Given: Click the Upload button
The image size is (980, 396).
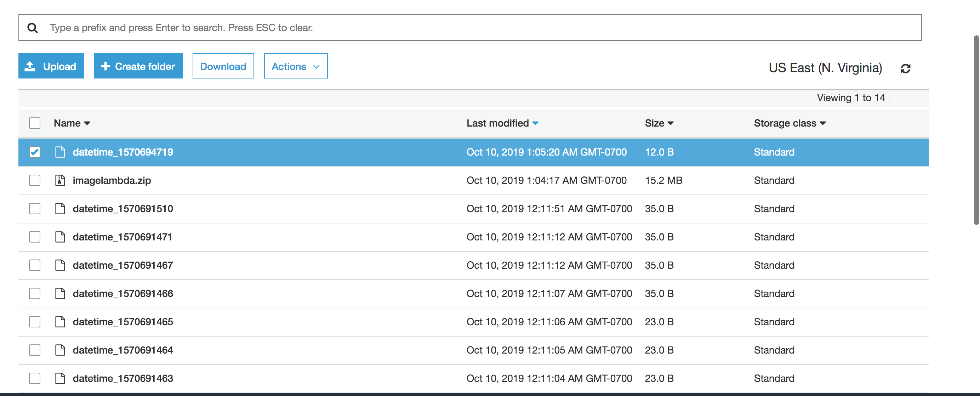Looking at the screenshot, I should coord(51,66).
